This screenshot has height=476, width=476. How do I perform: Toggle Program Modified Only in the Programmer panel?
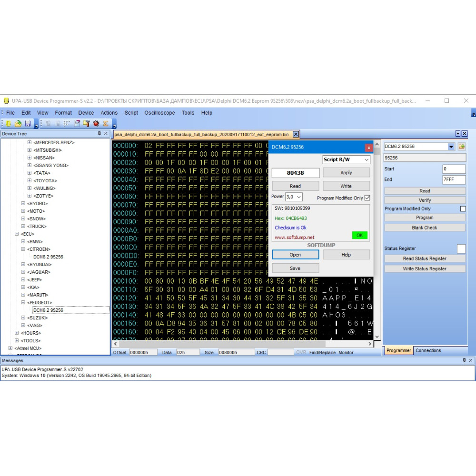(463, 209)
